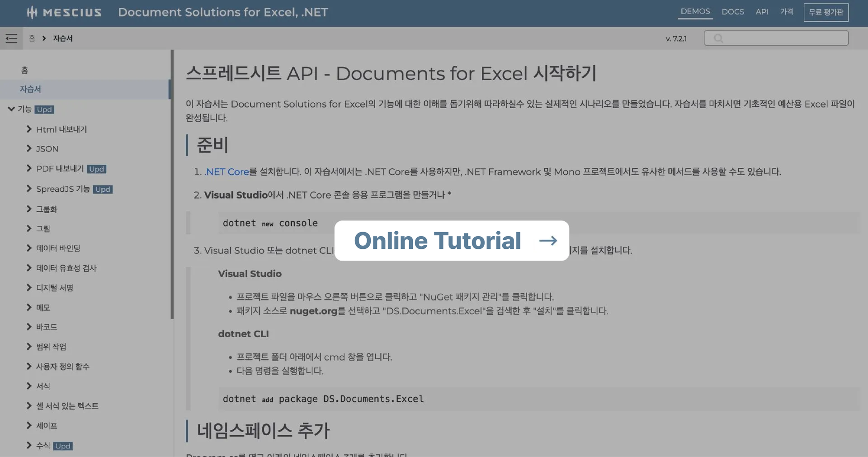Click the sidebar vertical scrollbar
868x457 pixels.
[x=172, y=184]
